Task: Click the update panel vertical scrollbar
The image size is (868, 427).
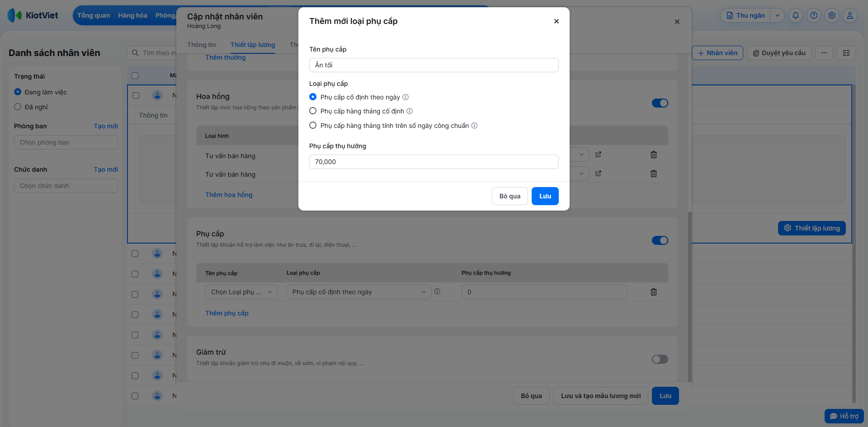Action: click(689, 296)
